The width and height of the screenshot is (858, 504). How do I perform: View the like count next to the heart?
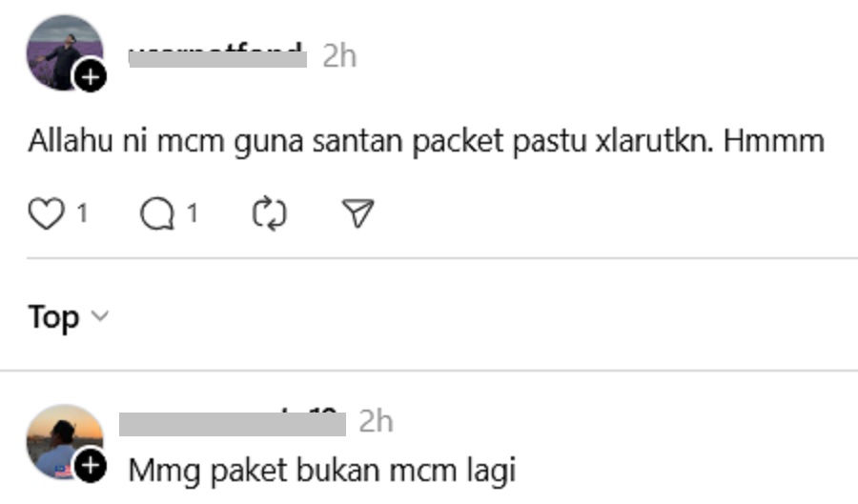(x=82, y=213)
